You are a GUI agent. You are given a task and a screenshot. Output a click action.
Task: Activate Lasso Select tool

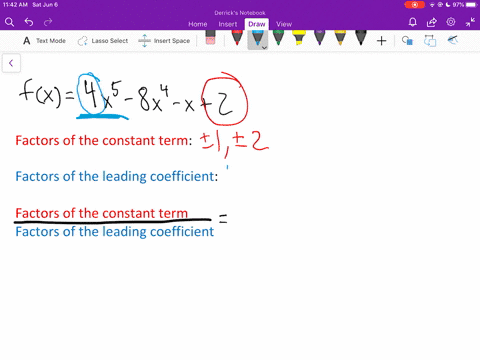[103, 41]
